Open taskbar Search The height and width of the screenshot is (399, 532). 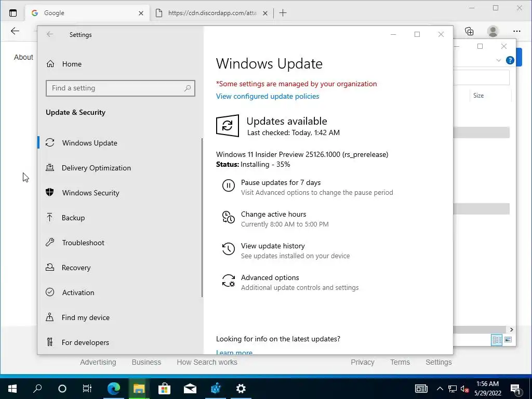click(37, 388)
